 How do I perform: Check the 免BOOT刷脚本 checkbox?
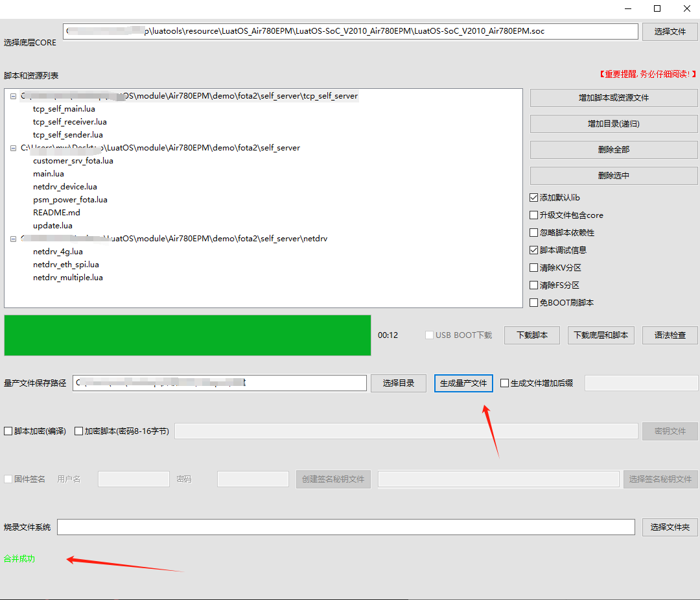tap(534, 303)
